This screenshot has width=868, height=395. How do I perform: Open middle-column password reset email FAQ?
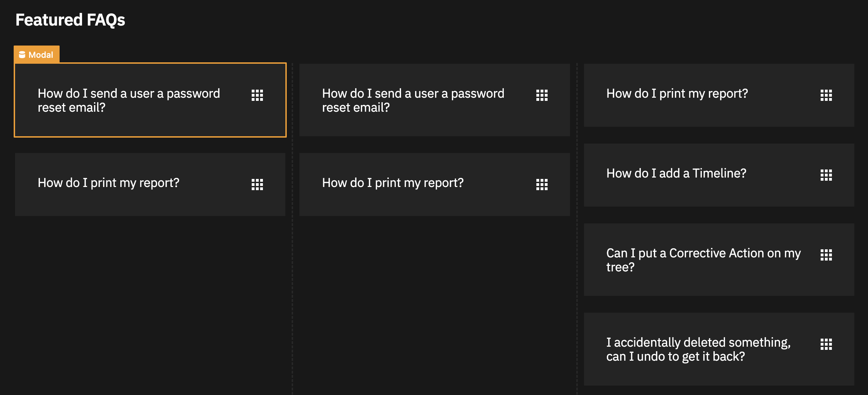click(x=413, y=100)
